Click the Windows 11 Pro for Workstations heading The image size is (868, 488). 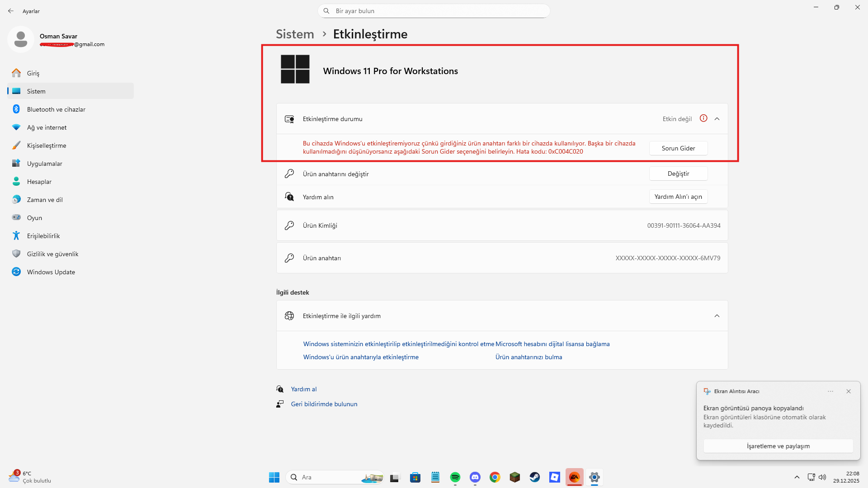391,71
